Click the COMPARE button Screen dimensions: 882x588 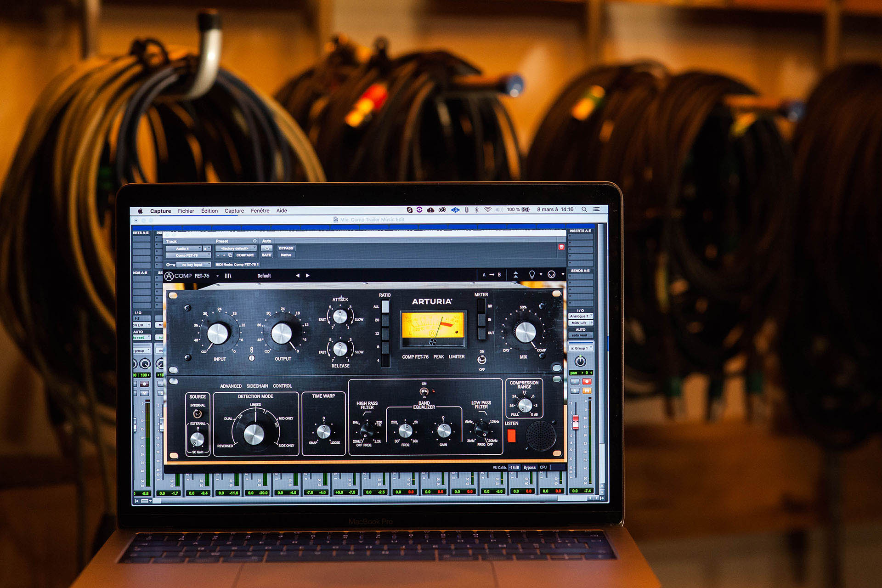[x=245, y=255]
